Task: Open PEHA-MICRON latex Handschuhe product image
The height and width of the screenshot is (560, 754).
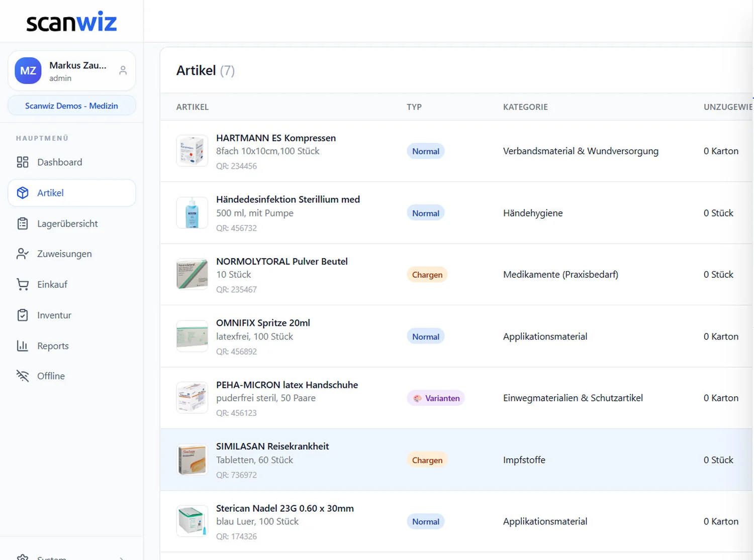Action: click(192, 398)
